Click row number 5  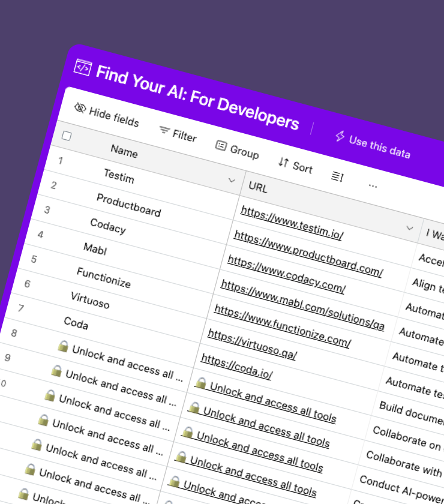tap(34, 259)
